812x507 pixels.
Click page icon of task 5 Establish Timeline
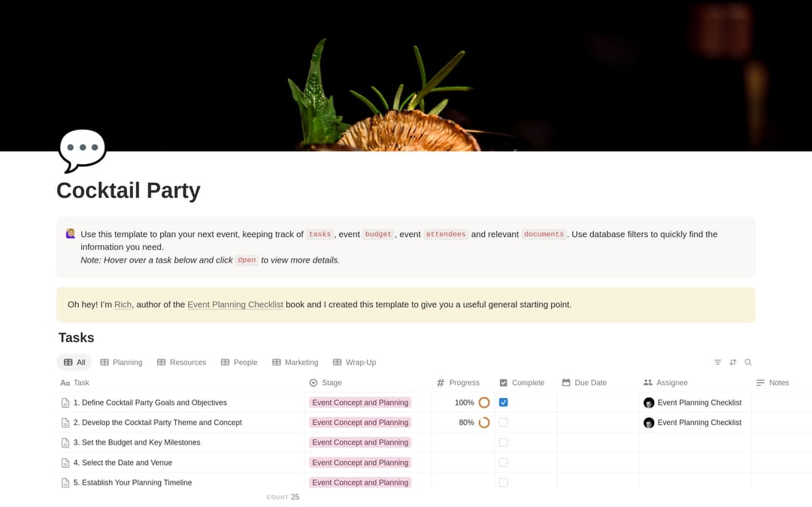pos(65,483)
